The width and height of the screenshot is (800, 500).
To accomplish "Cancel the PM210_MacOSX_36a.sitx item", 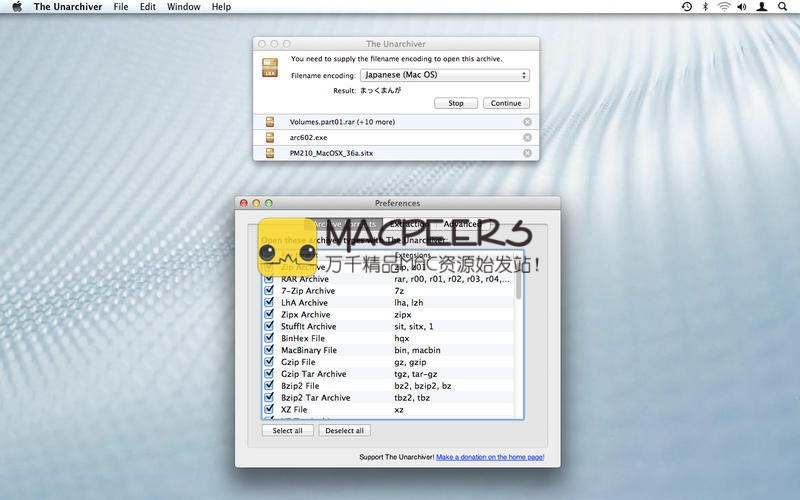I will click(x=527, y=153).
